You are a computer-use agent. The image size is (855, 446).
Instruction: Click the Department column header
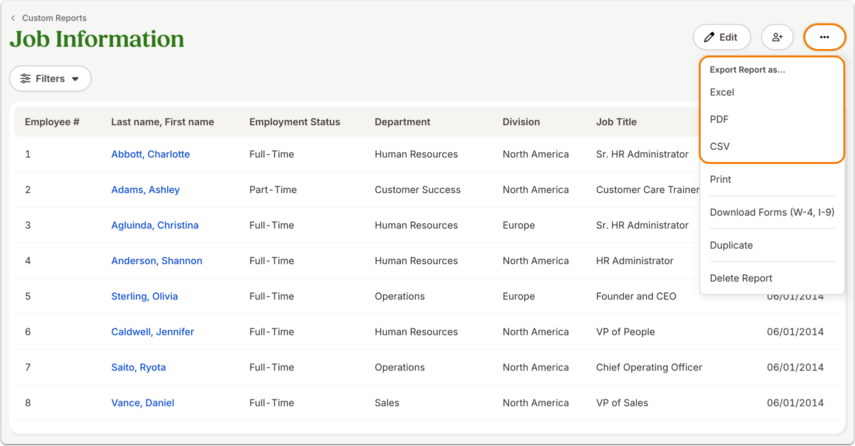click(x=402, y=122)
